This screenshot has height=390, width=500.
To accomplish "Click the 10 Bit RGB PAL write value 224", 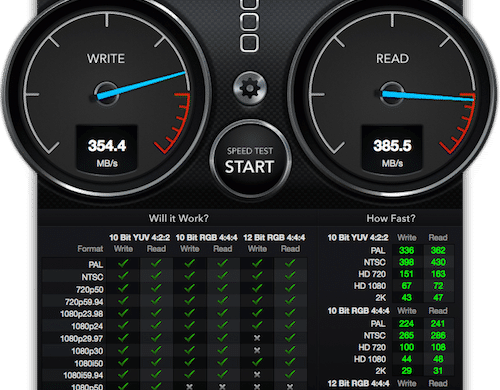I will 406,323.
